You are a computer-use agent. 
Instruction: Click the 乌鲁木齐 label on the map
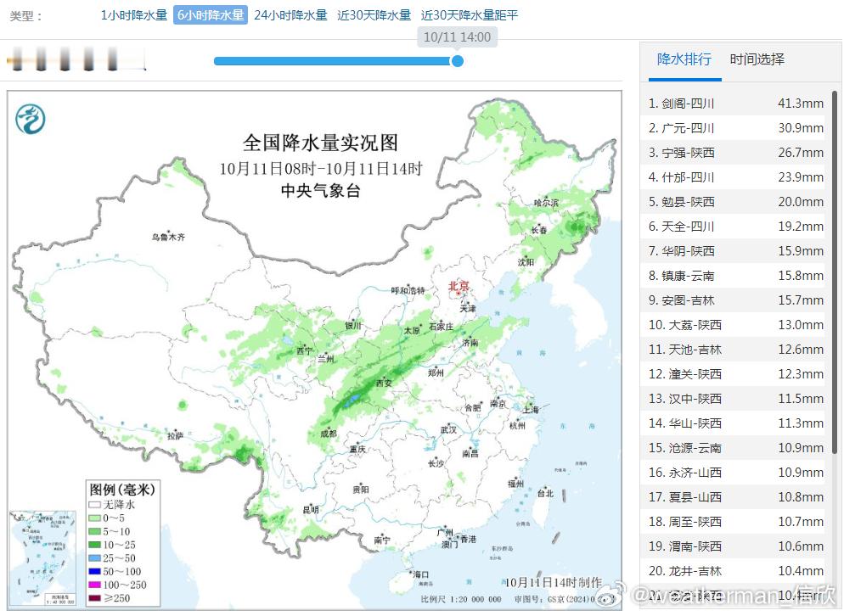(x=168, y=237)
